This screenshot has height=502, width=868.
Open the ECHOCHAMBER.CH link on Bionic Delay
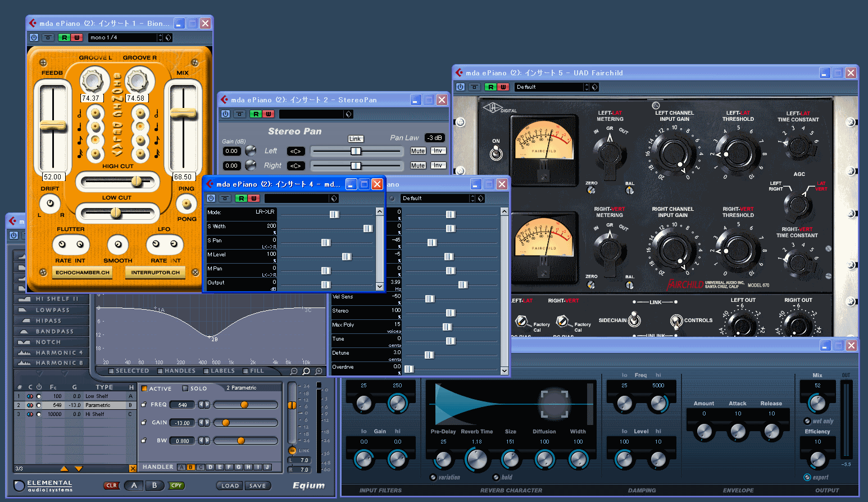point(83,273)
